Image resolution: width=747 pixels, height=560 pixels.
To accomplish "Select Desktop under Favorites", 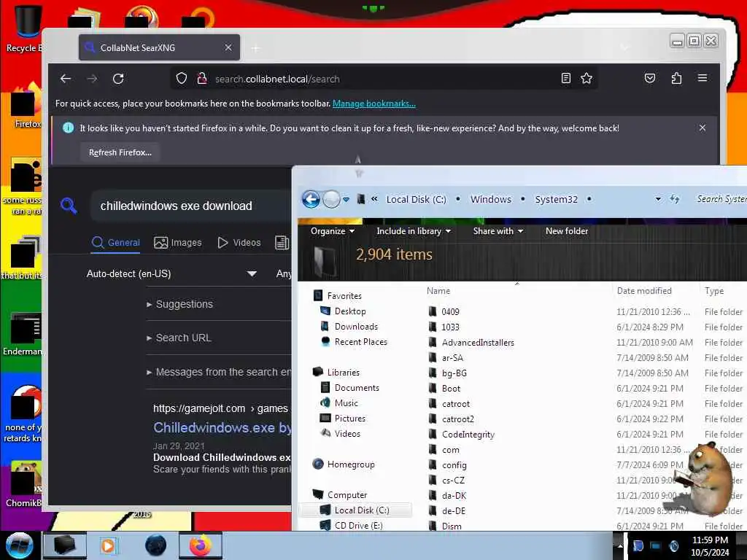I will (349, 311).
